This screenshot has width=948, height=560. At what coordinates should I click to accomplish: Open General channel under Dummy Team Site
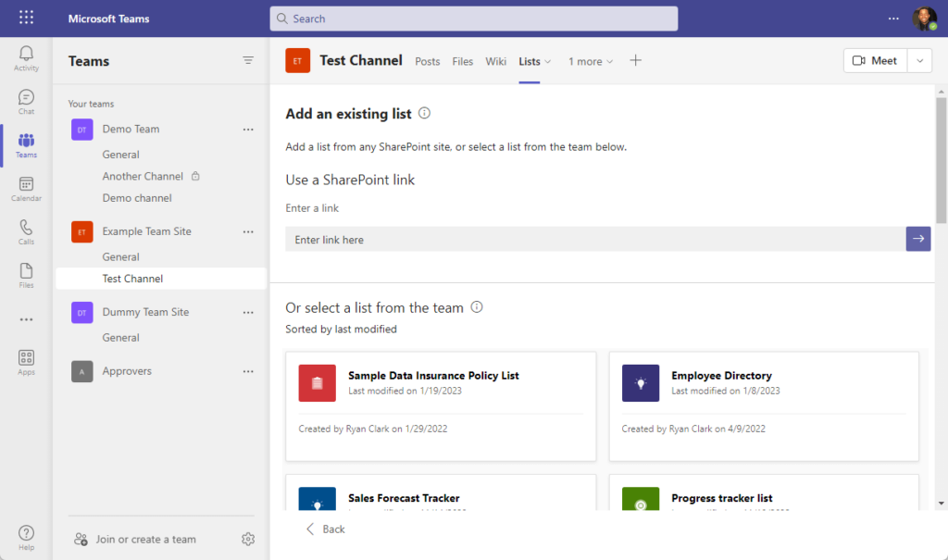click(x=121, y=338)
